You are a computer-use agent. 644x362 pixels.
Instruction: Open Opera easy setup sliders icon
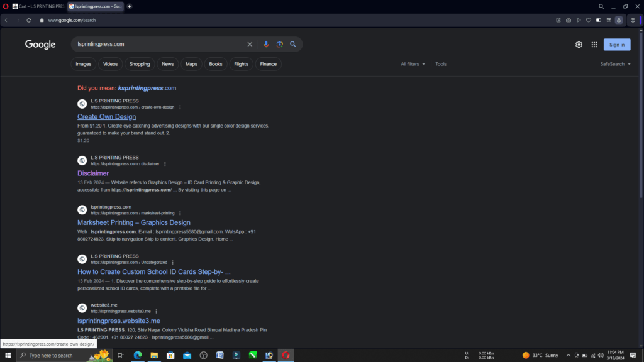click(609, 20)
